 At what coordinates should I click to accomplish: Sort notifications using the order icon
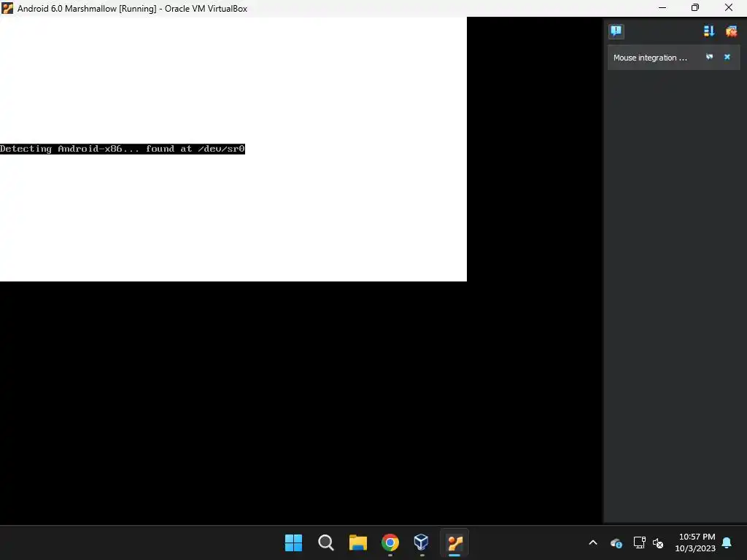point(709,31)
